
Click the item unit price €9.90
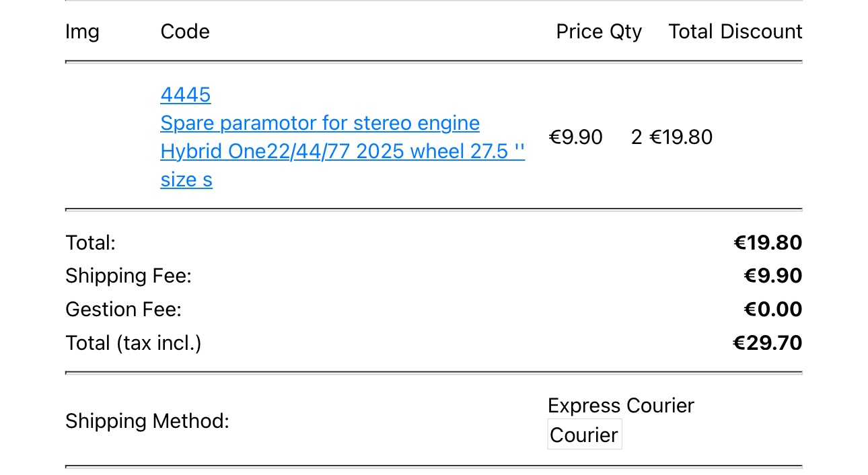(576, 137)
